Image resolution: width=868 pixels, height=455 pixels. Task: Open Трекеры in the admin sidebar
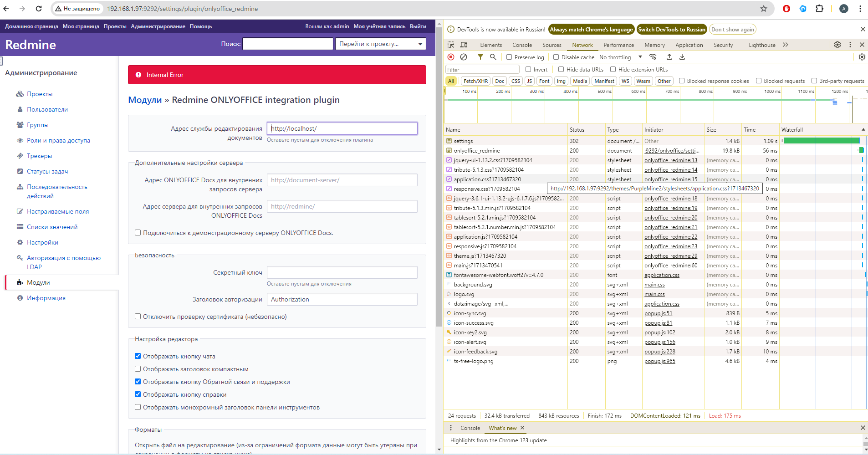click(x=39, y=156)
